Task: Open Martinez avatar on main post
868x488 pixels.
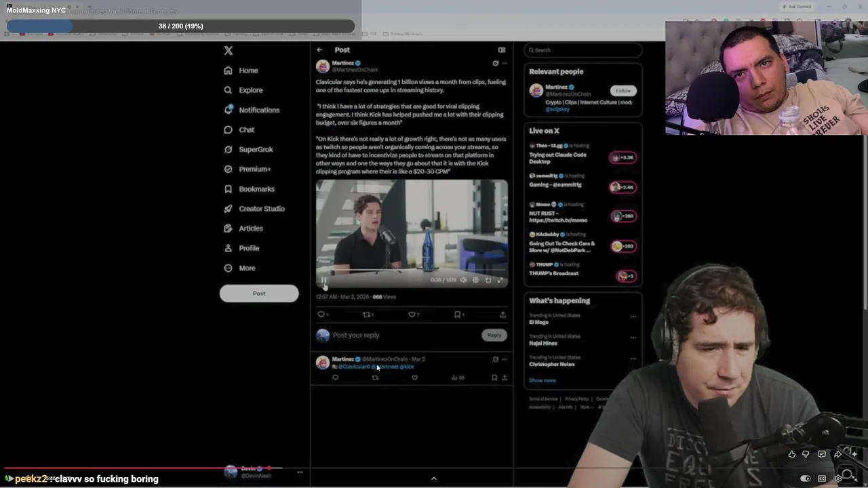Action: point(323,66)
